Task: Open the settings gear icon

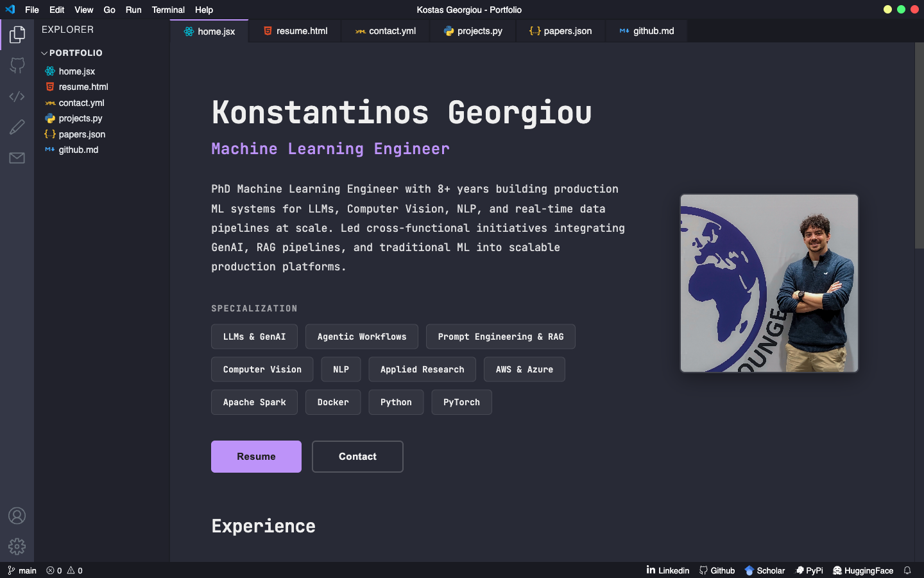Action: point(17,547)
